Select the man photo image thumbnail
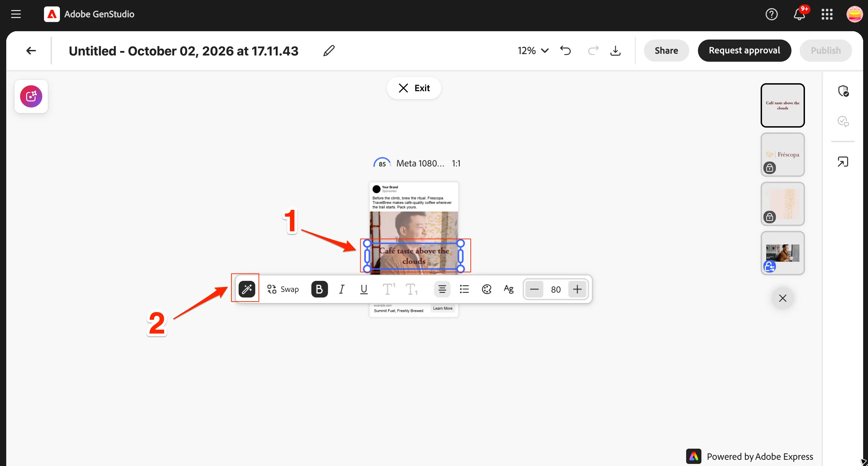The image size is (868, 466). coord(782,253)
